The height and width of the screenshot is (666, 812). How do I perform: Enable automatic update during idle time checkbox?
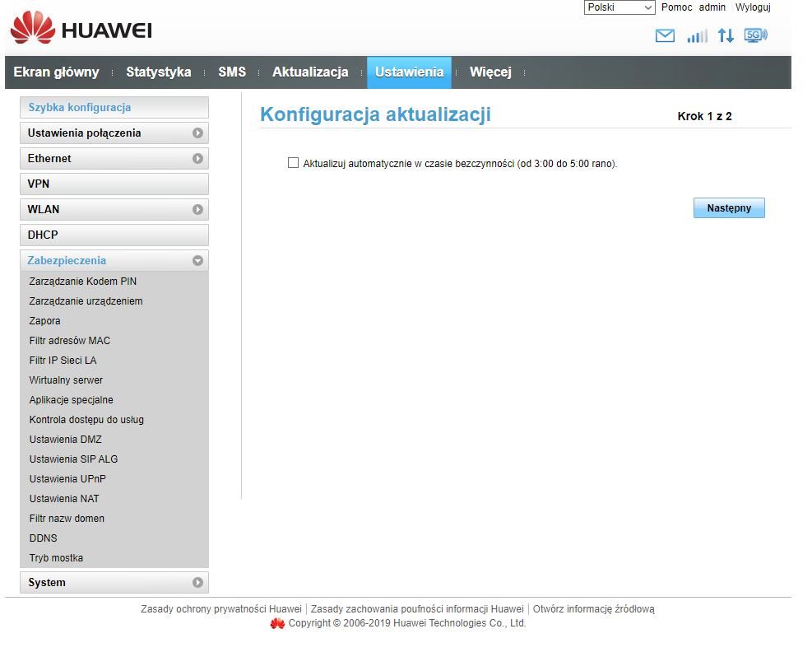pos(293,163)
